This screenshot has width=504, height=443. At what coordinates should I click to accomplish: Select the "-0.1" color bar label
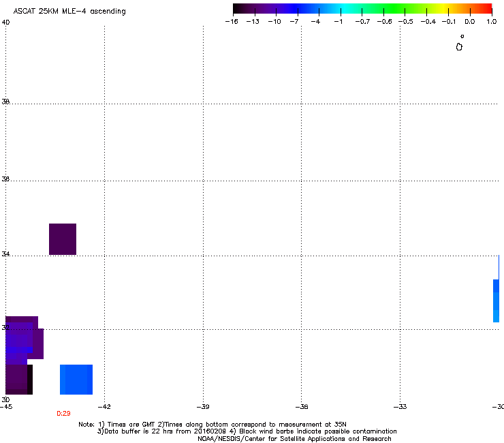click(x=449, y=22)
